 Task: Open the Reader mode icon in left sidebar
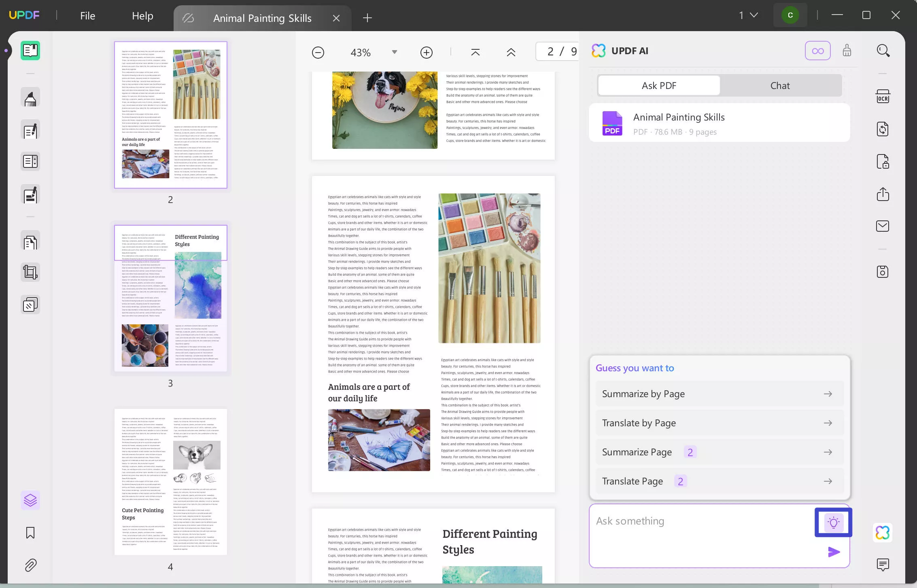coord(30,51)
